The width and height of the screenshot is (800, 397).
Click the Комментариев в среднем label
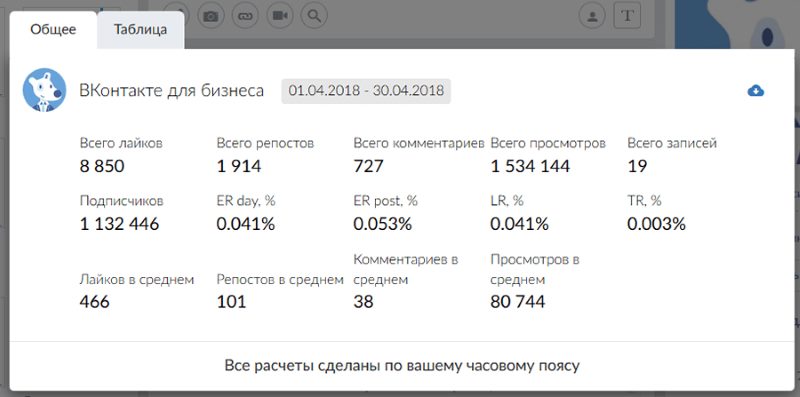click(x=406, y=269)
